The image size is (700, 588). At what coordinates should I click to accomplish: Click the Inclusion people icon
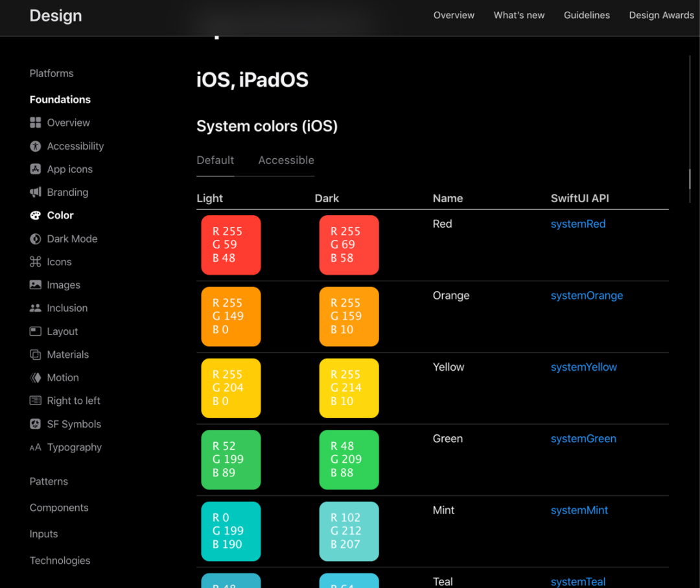tap(35, 308)
